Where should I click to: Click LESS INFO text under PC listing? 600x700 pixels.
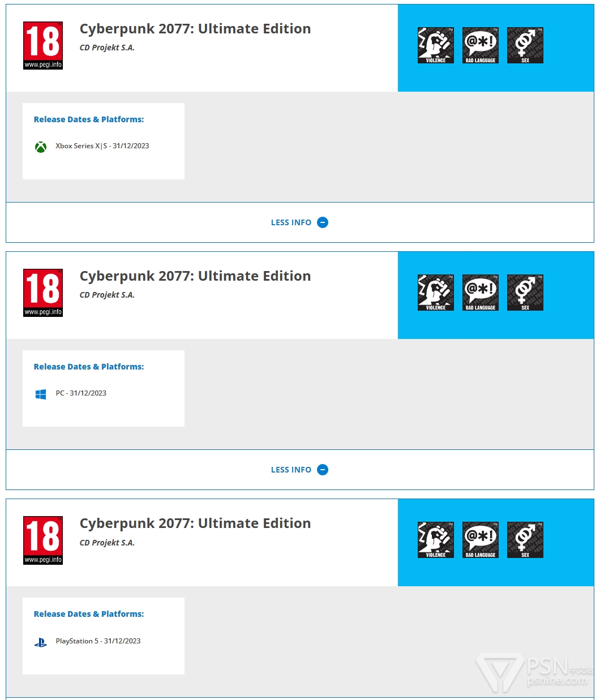click(291, 470)
